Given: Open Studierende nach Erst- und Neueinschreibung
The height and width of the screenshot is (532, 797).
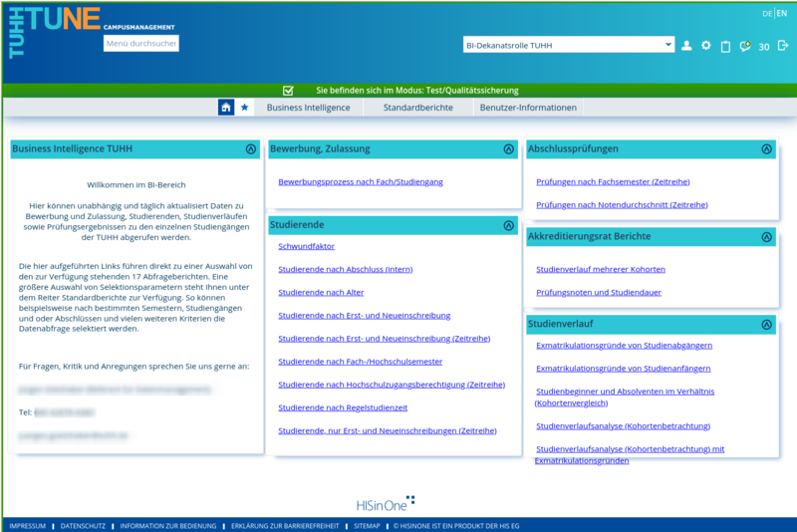Looking at the screenshot, I should pos(364,316).
